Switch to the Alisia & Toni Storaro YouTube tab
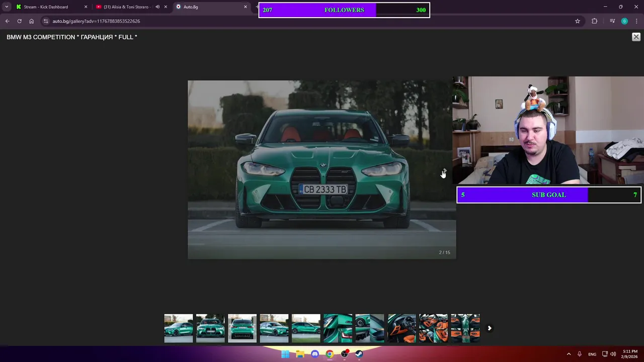Image resolution: width=644 pixels, height=362 pixels. pos(126,7)
